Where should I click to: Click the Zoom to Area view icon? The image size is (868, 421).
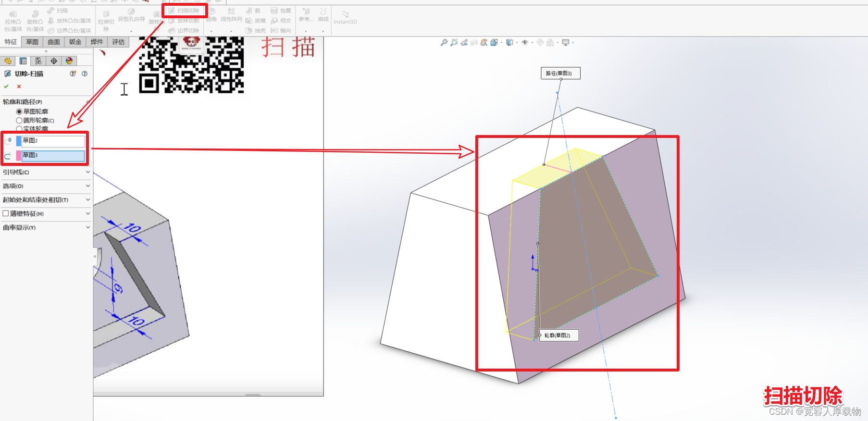pyautogui.click(x=454, y=42)
